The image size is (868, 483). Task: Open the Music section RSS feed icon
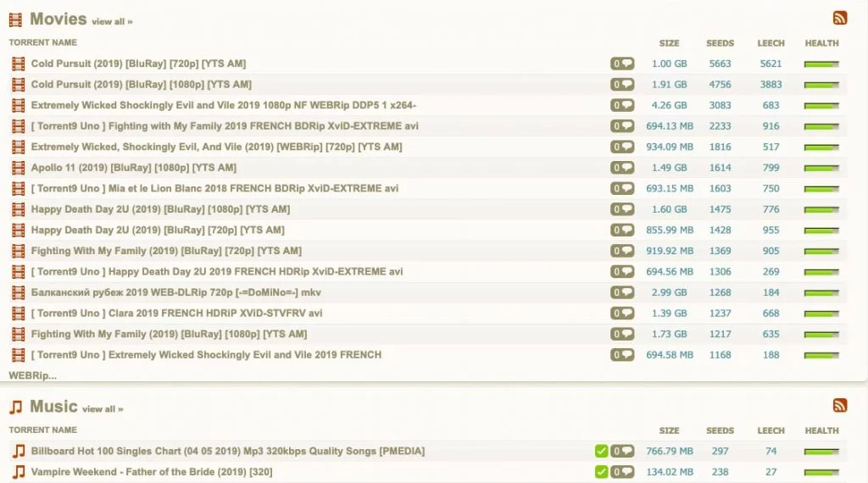[x=840, y=406]
